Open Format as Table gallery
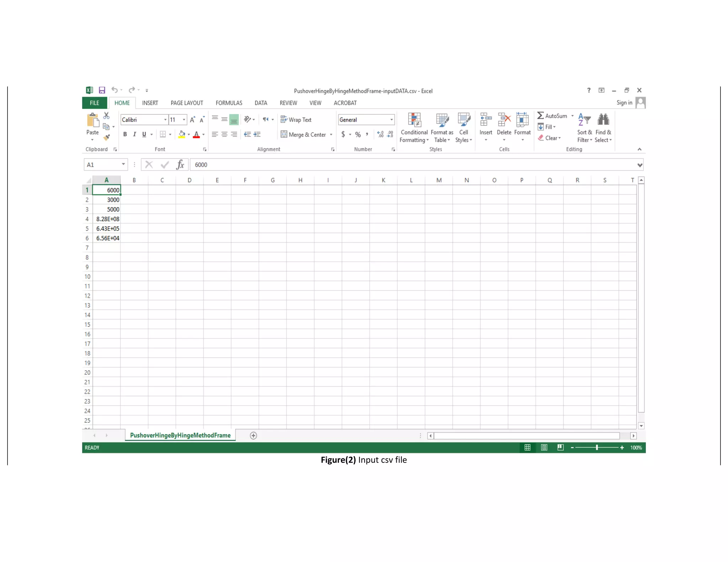This screenshot has width=728, height=562. (x=442, y=128)
